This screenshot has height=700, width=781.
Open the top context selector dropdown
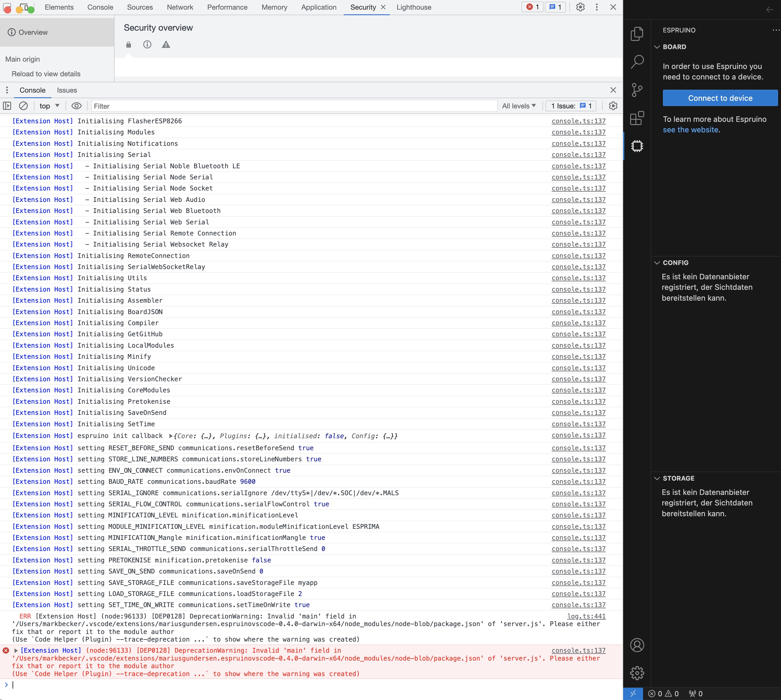49,106
